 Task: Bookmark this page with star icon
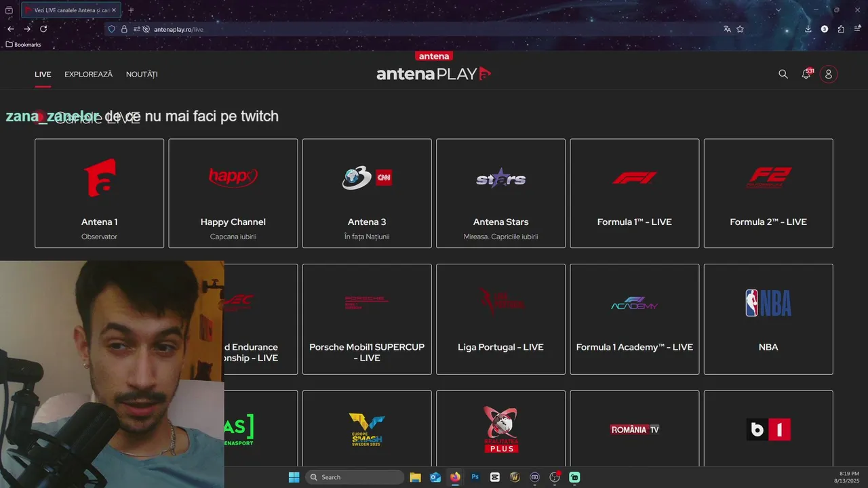(740, 29)
